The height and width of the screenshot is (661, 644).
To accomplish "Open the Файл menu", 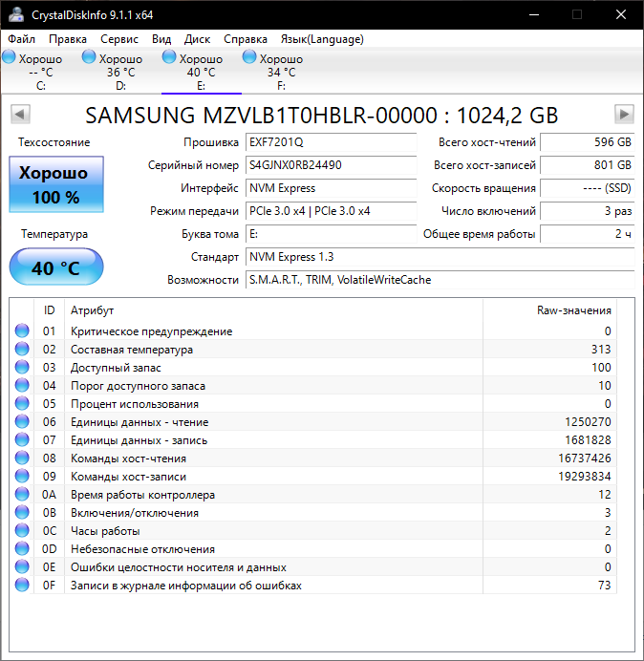I will [x=22, y=39].
